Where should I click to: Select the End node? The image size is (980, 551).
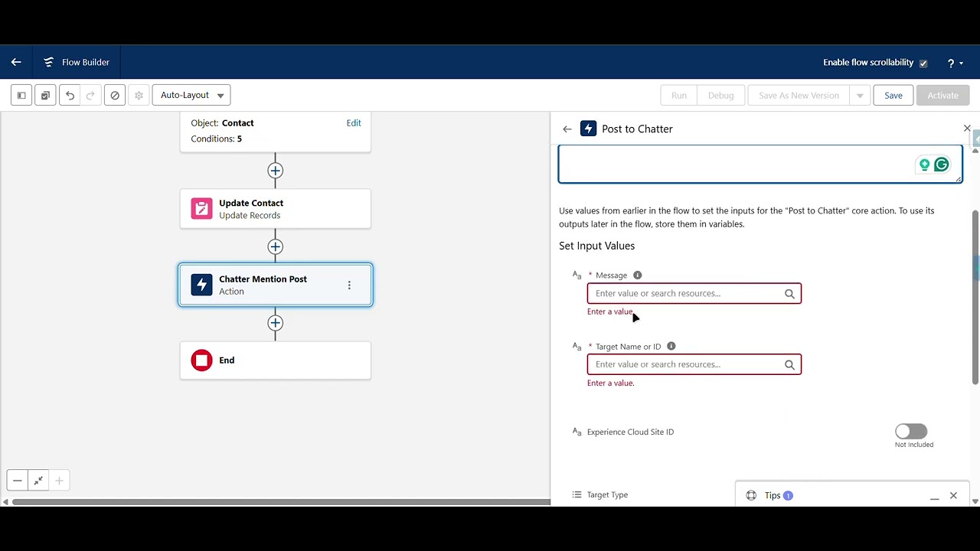point(276,360)
